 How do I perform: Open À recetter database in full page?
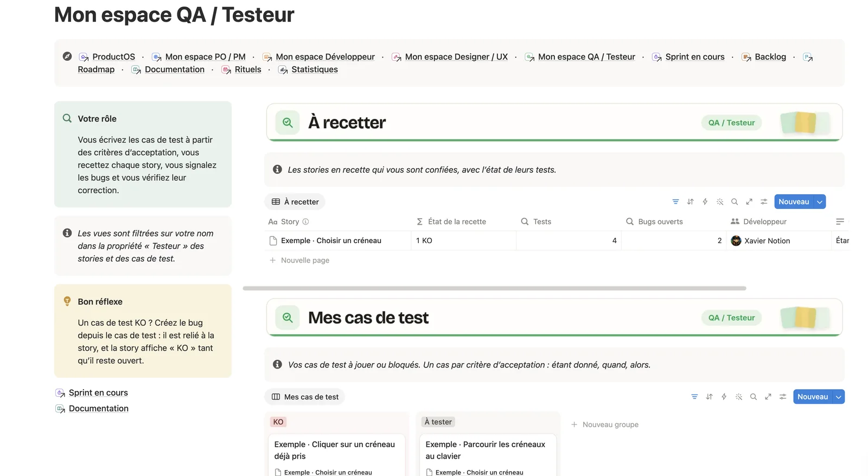click(749, 202)
